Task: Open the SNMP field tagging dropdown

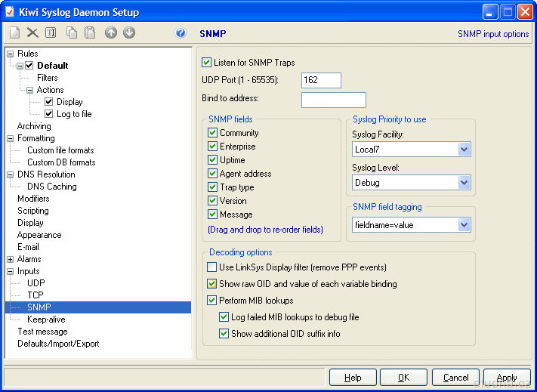Action: pyautogui.click(x=464, y=225)
